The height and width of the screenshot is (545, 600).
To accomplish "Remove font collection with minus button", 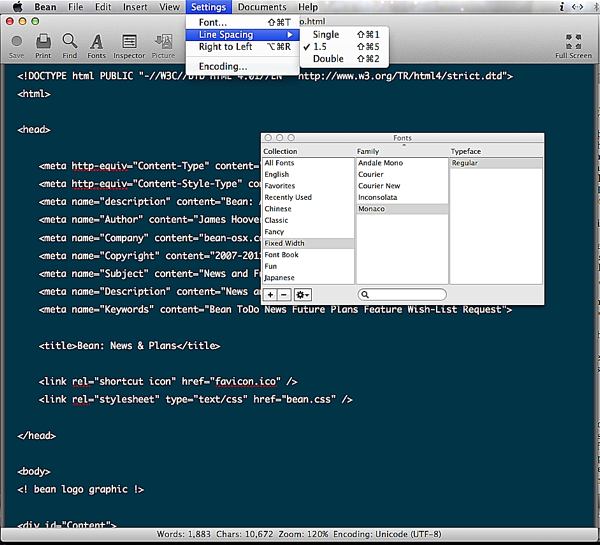I will point(284,295).
